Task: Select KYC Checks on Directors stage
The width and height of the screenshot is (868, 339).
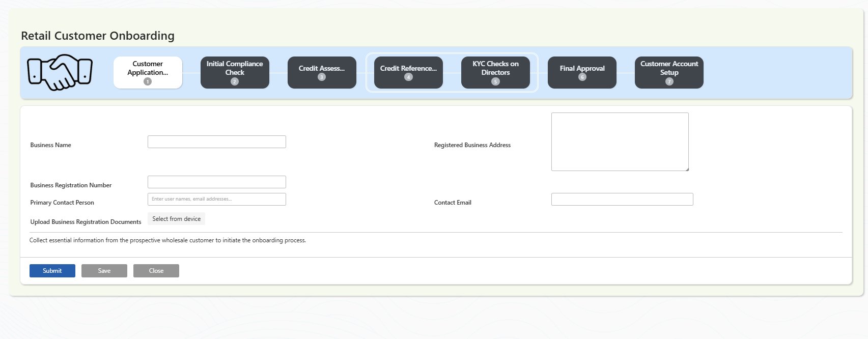Action: [495, 72]
